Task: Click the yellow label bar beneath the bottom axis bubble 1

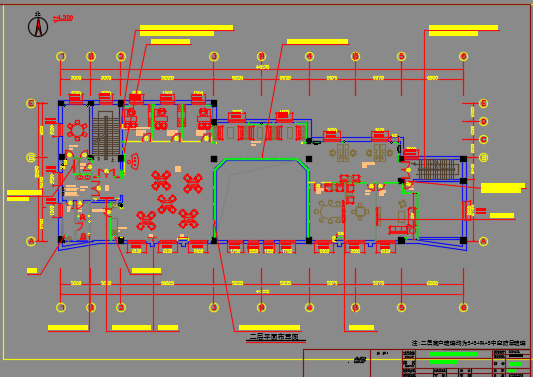Action: [68, 328]
